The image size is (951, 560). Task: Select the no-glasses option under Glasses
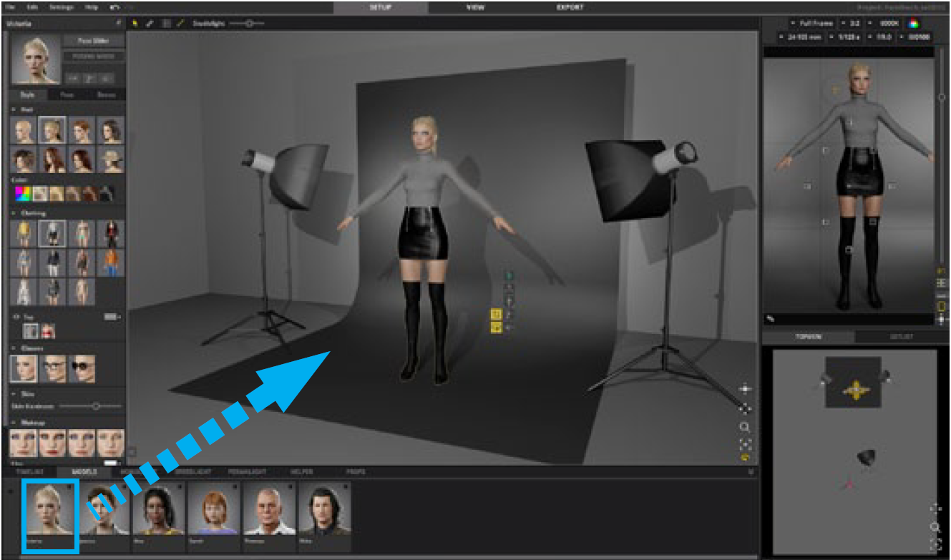tap(23, 369)
